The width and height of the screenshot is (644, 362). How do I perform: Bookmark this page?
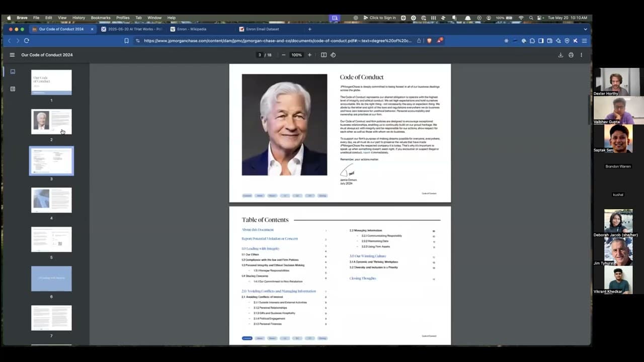(x=126, y=41)
